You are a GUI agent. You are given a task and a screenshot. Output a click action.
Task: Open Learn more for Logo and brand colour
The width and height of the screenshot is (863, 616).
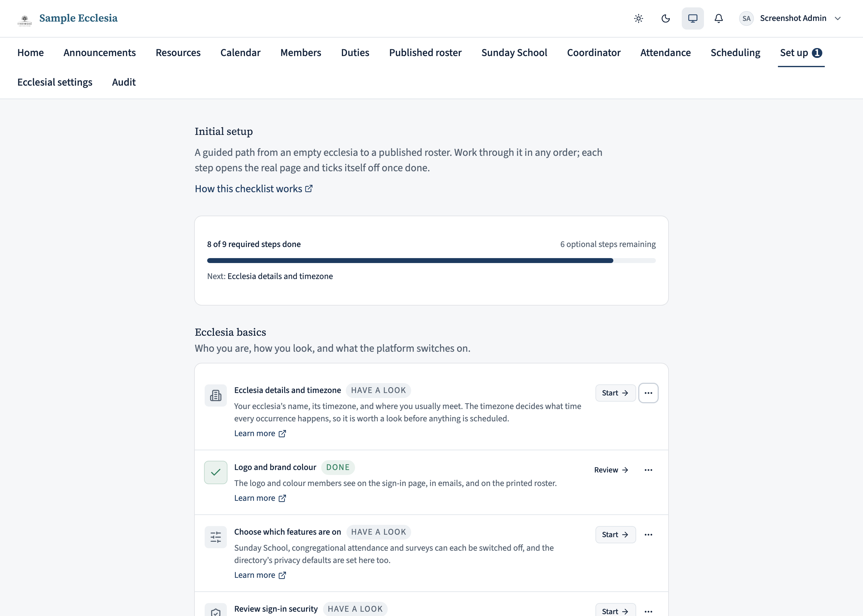pos(260,498)
